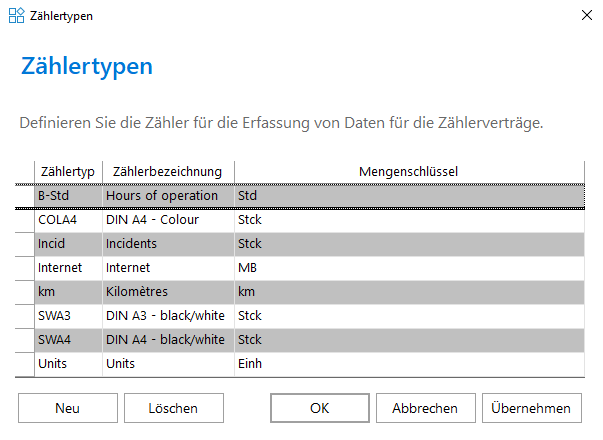
Task: Select the row header of Units row
Action: pyautogui.click(x=25, y=364)
